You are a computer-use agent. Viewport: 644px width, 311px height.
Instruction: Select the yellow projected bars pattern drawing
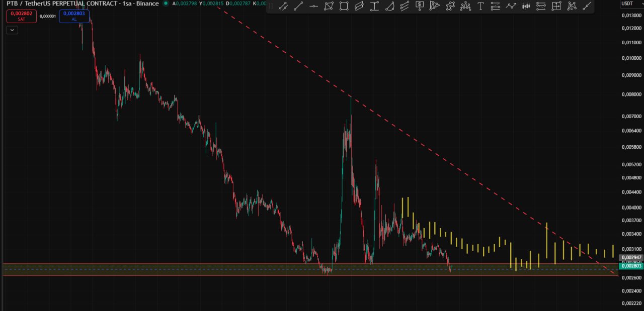pyautogui.click(x=508, y=234)
